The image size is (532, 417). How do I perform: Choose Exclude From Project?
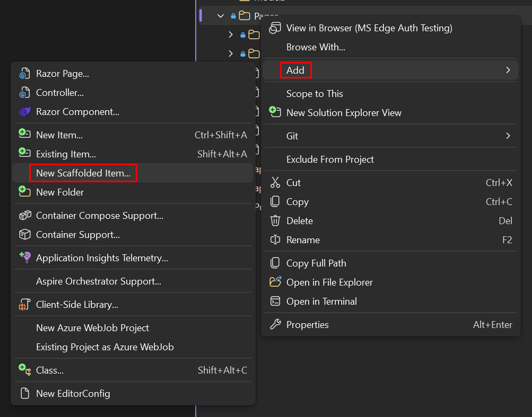(390, 159)
